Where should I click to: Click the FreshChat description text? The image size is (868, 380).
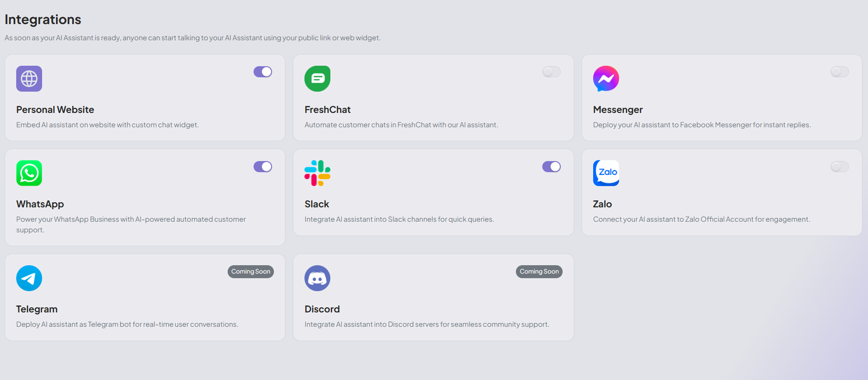[401, 125]
